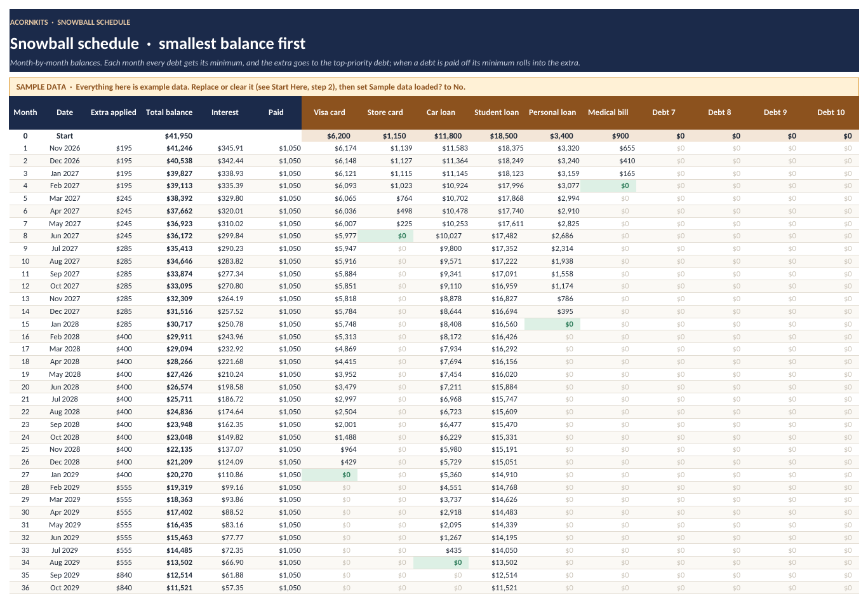Click the "Visa card" debt header
The image size is (868, 603).
[x=330, y=112]
